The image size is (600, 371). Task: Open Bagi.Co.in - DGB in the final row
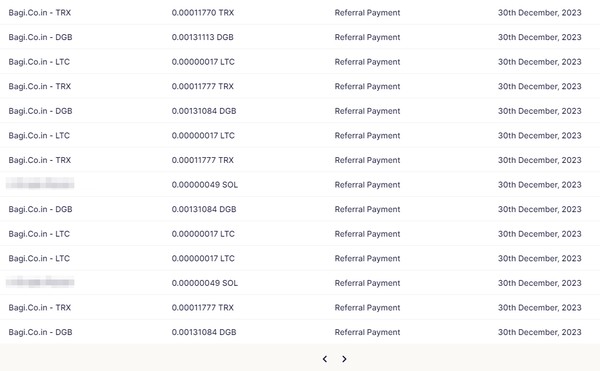[x=40, y=332]
